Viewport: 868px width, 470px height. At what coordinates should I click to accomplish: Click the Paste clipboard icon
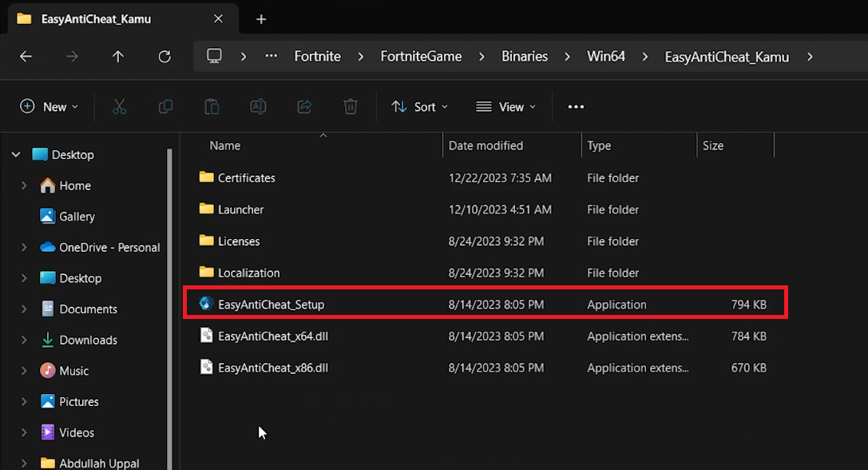pos(212,106)
